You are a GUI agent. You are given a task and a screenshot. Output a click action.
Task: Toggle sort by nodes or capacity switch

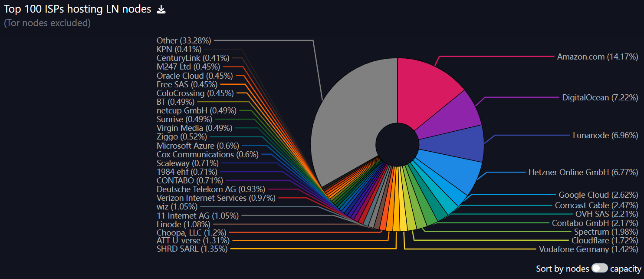coord(599,268)
